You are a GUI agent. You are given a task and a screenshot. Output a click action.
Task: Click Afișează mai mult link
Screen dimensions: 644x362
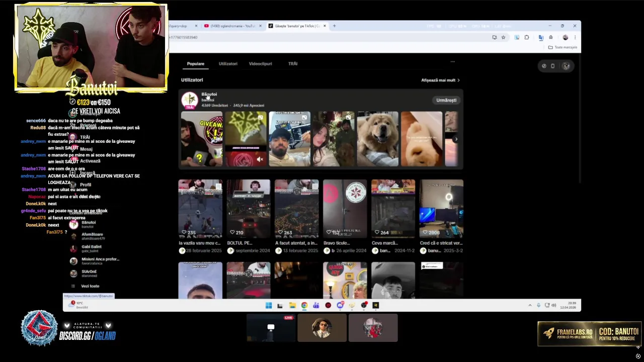(x=440, y=80)
